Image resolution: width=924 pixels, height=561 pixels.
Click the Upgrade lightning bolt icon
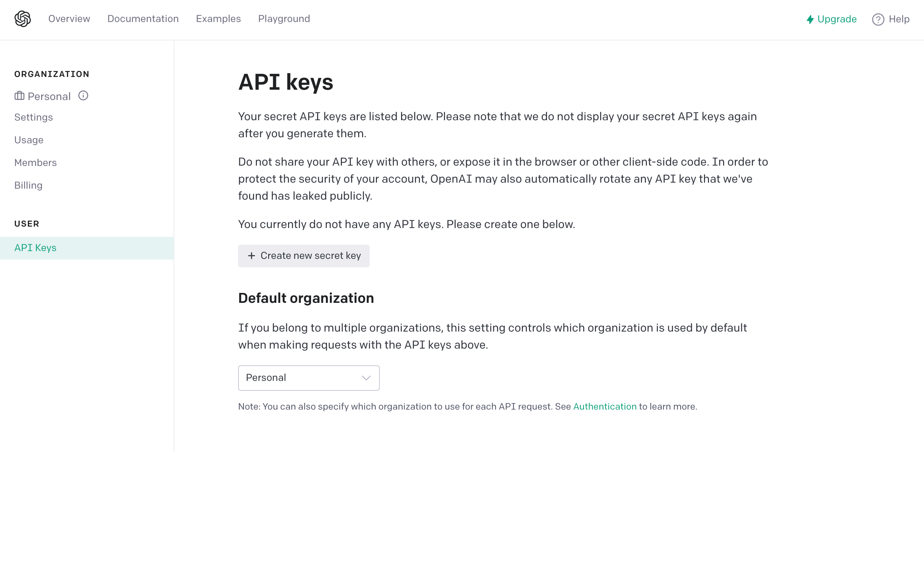pyautogui.click(x=810, y=20)
